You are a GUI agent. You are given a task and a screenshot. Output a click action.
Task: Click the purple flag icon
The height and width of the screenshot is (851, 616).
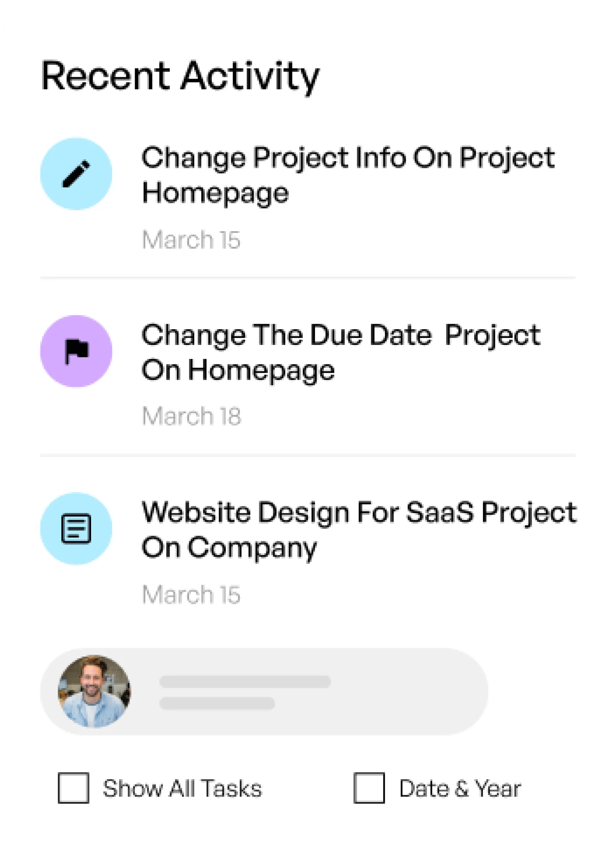click(76, 351)
